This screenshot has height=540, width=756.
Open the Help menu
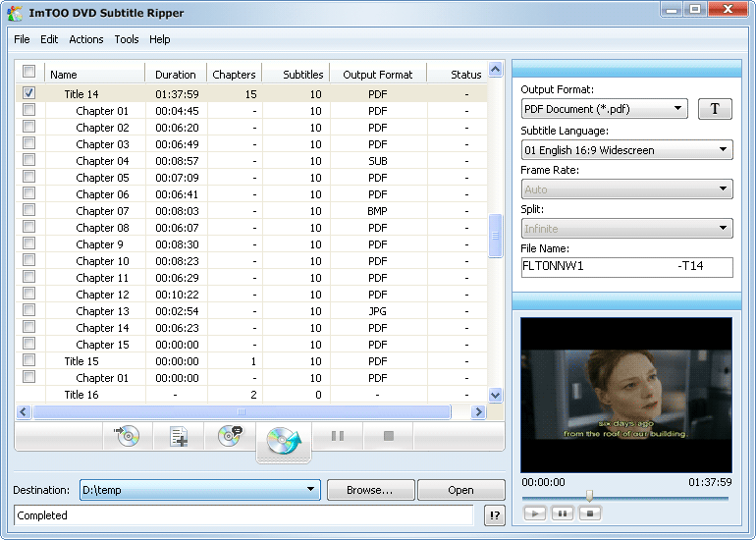(x=160, y=39)
